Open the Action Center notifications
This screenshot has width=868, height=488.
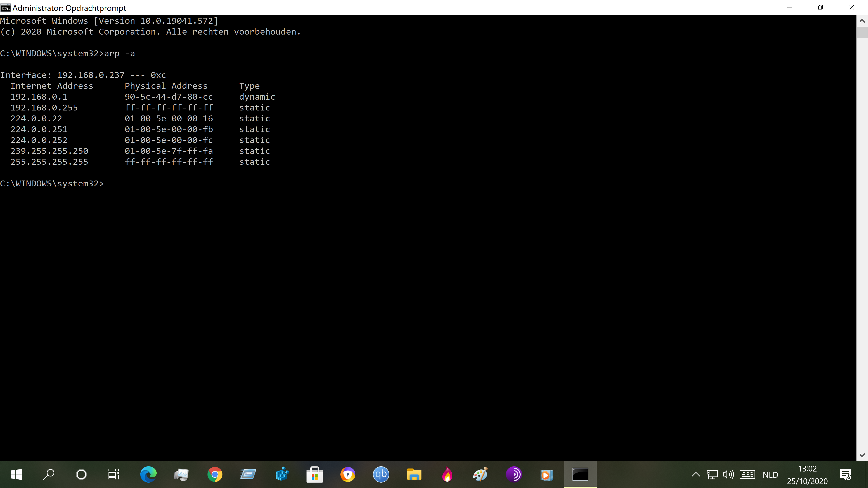[x=846, y=474]
